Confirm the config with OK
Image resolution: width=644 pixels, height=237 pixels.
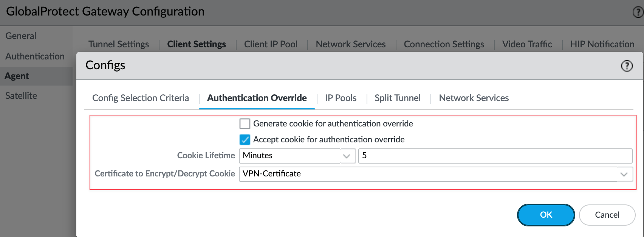pyautogui.click(x=546, y=215)
